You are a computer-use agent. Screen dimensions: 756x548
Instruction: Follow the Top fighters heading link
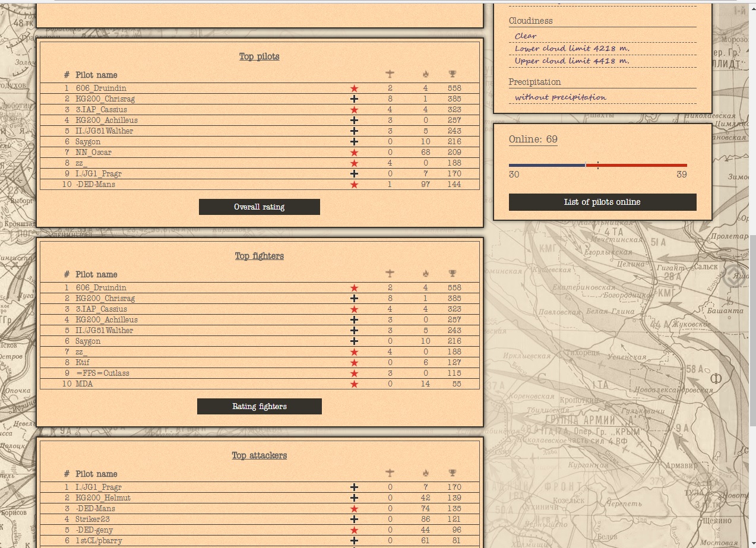coord(260,256)
